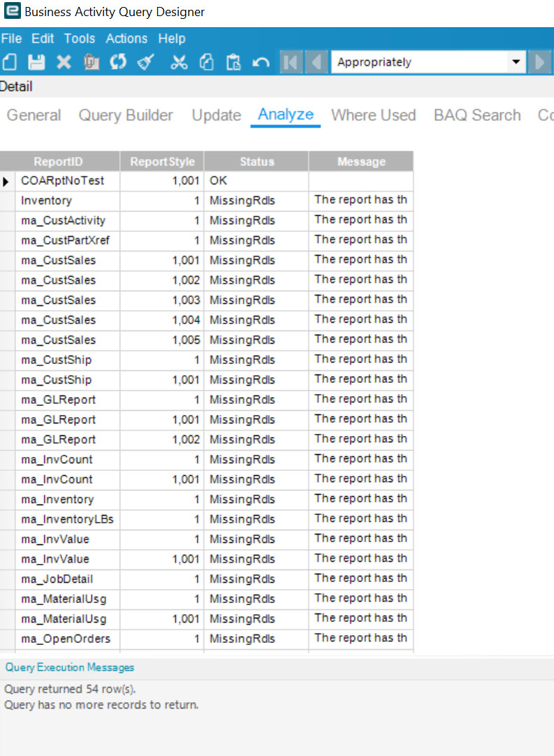554x756 pixels.
Task: Click the Undo arrow icon
Action: tap(261, 62)
